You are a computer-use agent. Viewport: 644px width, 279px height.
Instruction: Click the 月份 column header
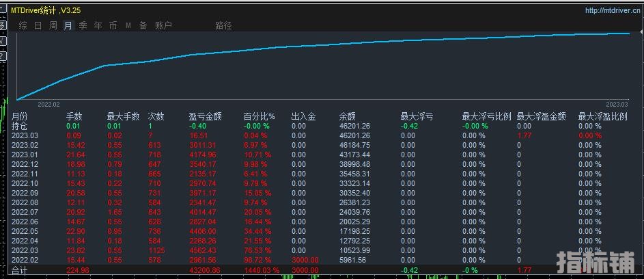coord(20,117)
